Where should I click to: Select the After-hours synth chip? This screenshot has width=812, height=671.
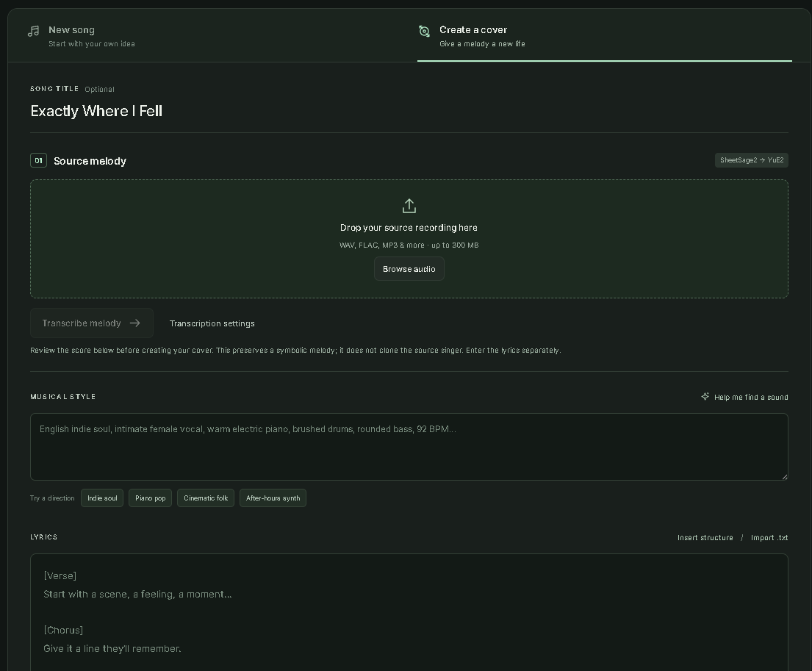[273, 498]
